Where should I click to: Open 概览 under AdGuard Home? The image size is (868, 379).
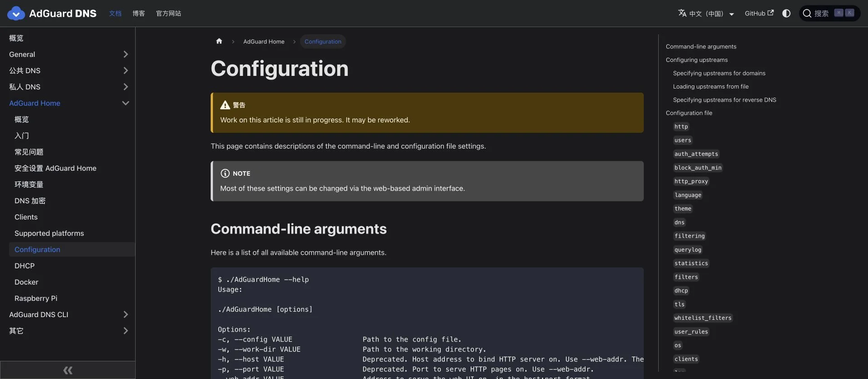(x=22, y=119)
